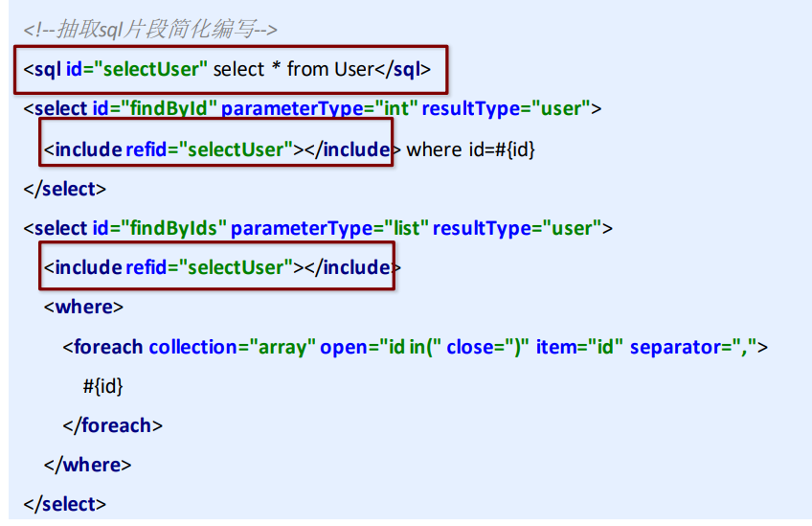Click the </select> following the </where> tag
This screenshot has width=812, height=526.
64,504
